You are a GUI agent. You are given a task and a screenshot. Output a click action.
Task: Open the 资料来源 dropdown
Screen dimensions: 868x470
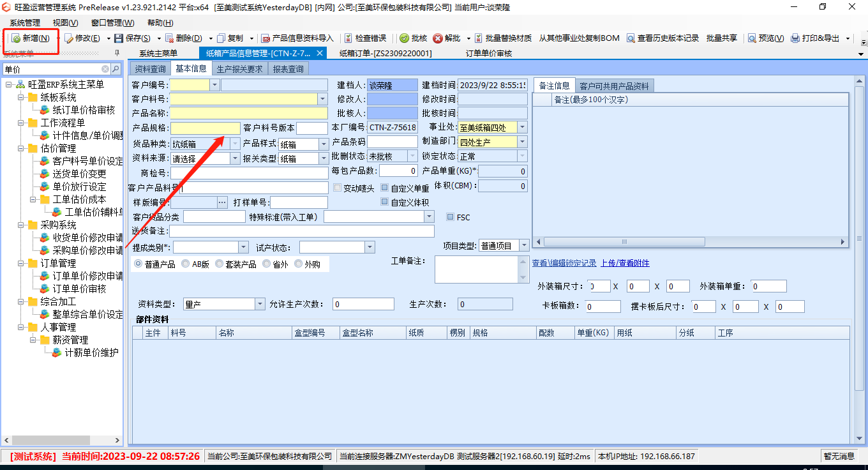coord(235,158)
